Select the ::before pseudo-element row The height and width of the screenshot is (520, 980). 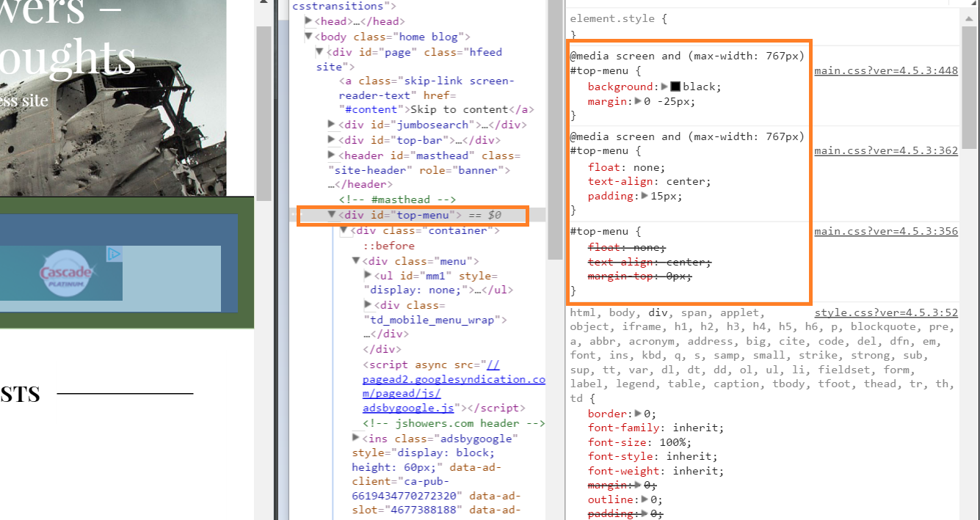tap(388, 246)
